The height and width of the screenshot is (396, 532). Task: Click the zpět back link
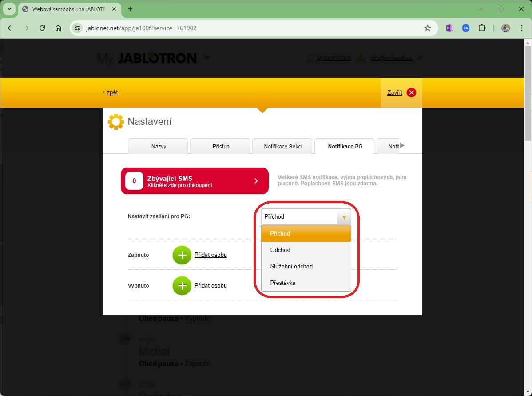click(112, 92)
